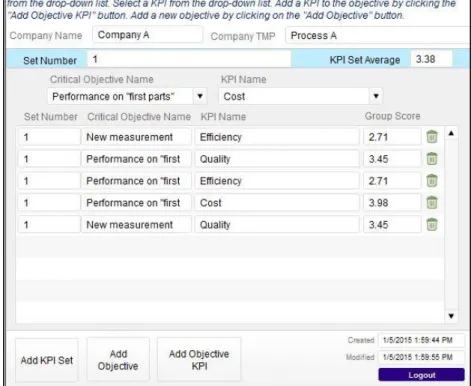Click the table's KPI Name column header
The image size is (471, 386).
[223, 117]
